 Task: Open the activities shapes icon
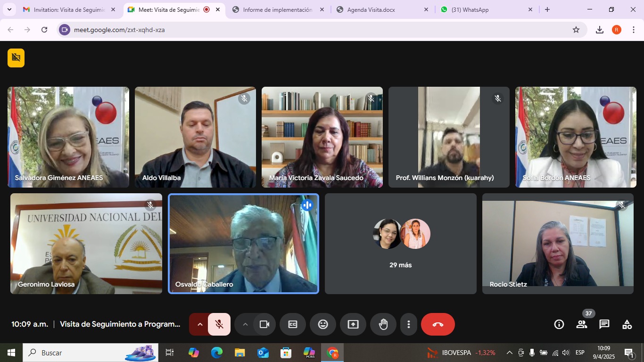[627, 324]
